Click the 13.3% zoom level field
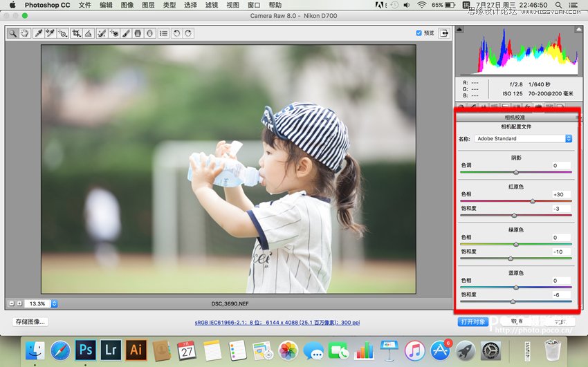588x367 pixels. pos(37,303)
